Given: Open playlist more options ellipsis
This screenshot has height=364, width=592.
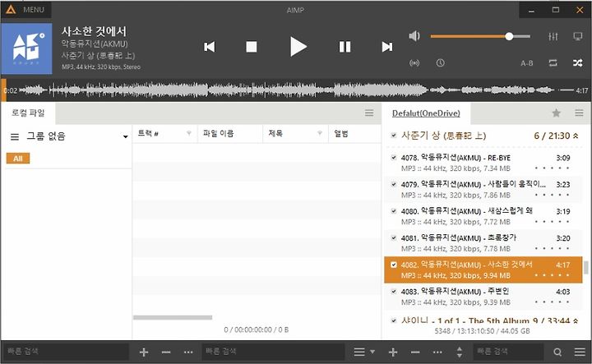Looking at the screenshot, I should [437, 352].
